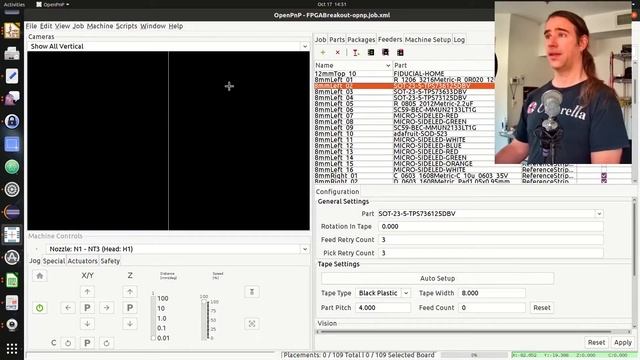Click the Tape Width field
The width and height of the screenshot is (640, 360).
click(x=492, y=293)
